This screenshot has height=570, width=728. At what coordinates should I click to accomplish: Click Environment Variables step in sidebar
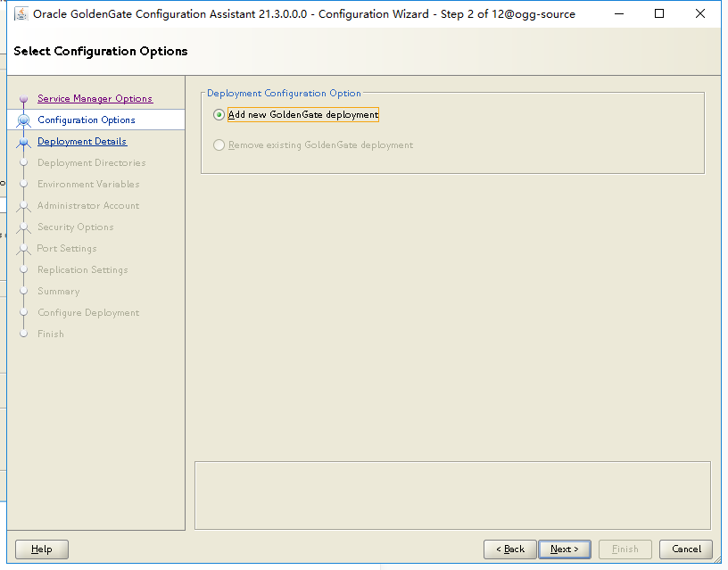click(x=88, y=184)
